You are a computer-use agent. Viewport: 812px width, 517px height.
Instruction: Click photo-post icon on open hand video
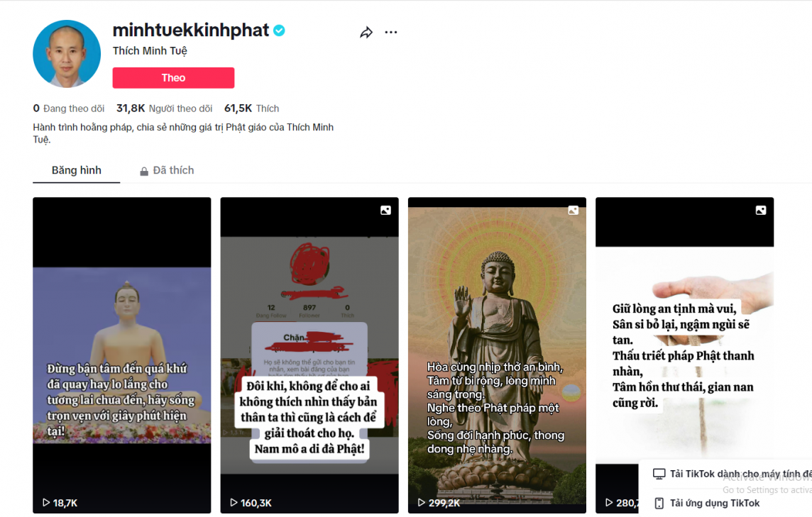pyautogui.click(x=761, y=210)
